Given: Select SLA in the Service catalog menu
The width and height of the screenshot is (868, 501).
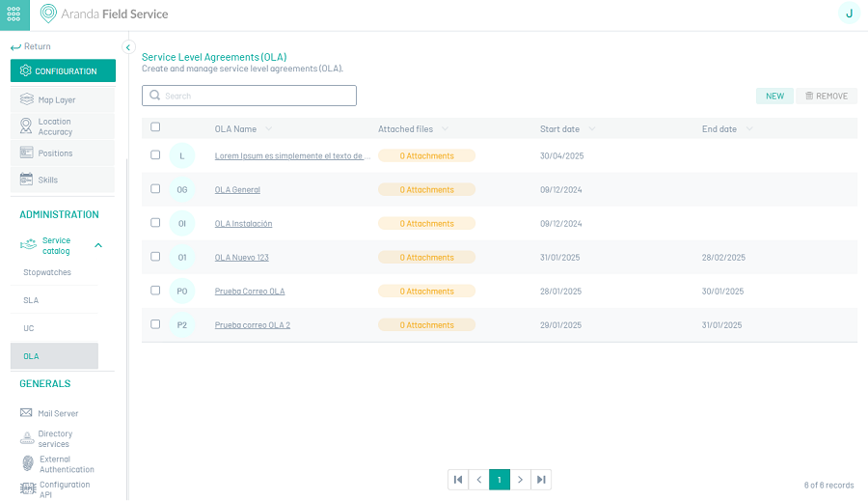Looking at the screenshot, I should pyautogui.click(x=31, y=300).
